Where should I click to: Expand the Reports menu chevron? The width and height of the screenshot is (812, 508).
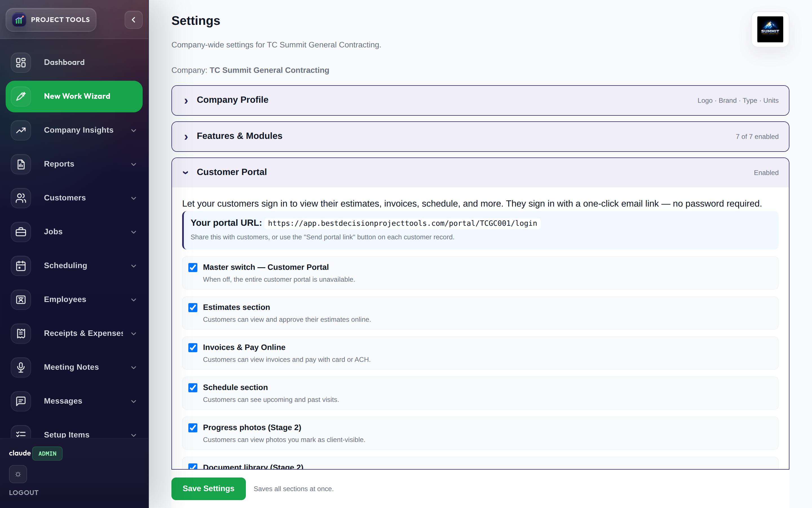click(134, 164)
